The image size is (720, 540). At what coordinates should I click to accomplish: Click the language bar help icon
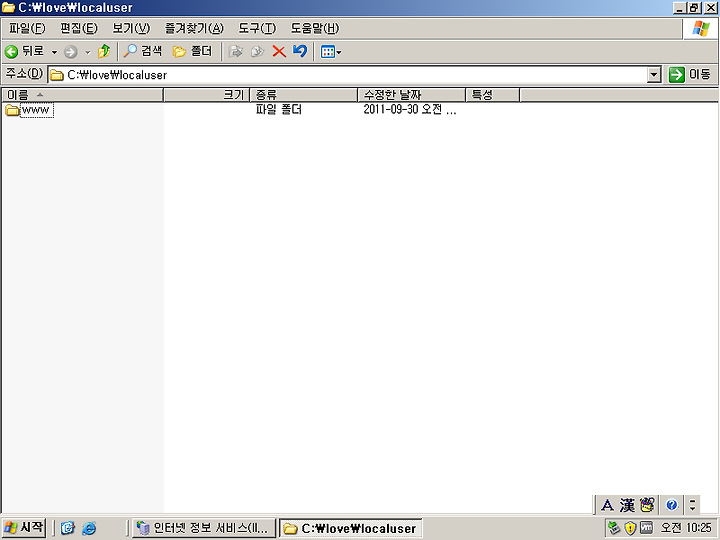tap(672, 505)
